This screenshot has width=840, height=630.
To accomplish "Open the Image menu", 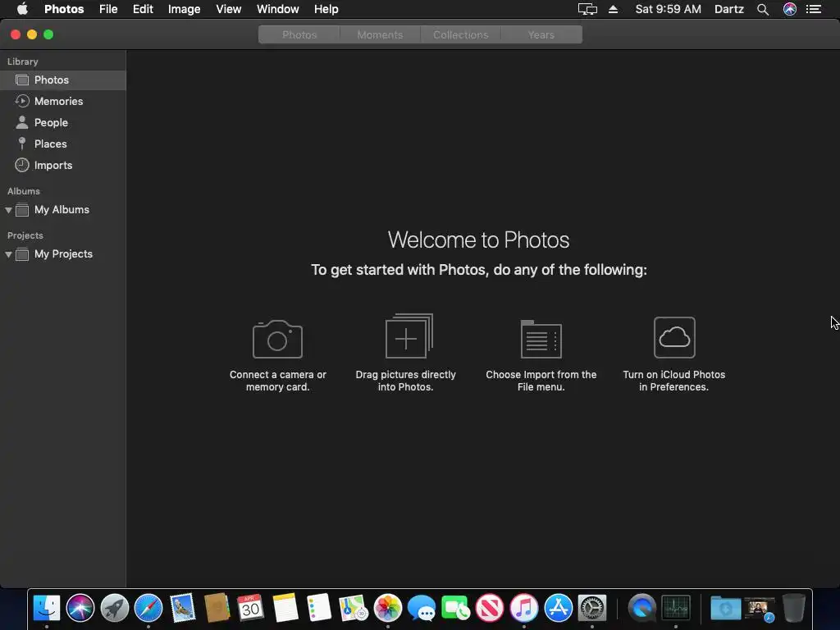I will (x=185, y=9).
